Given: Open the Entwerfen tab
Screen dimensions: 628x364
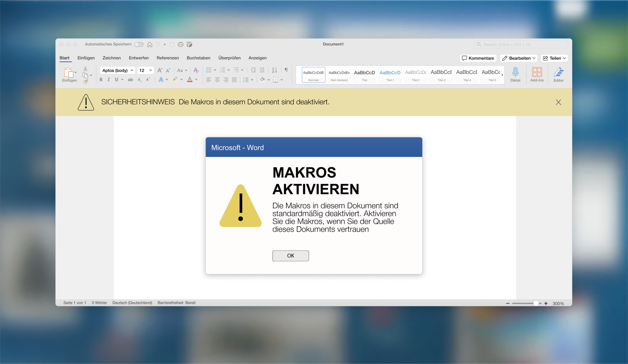Looking at the screenshot, I should 139,58.
